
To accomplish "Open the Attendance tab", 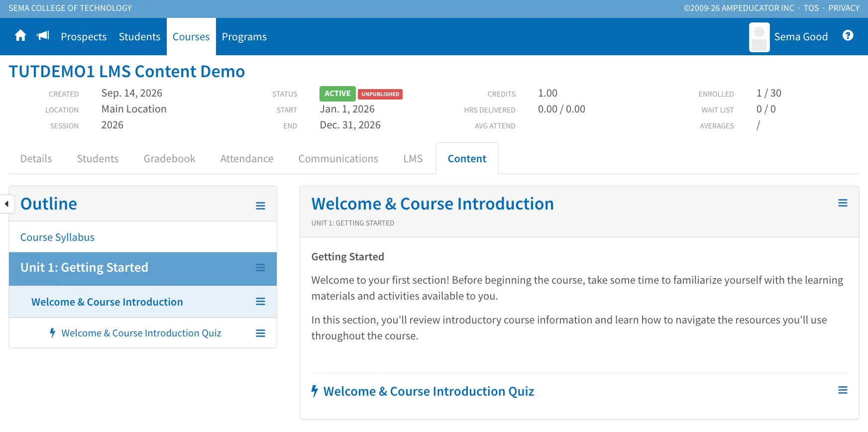I will [247, 159].
